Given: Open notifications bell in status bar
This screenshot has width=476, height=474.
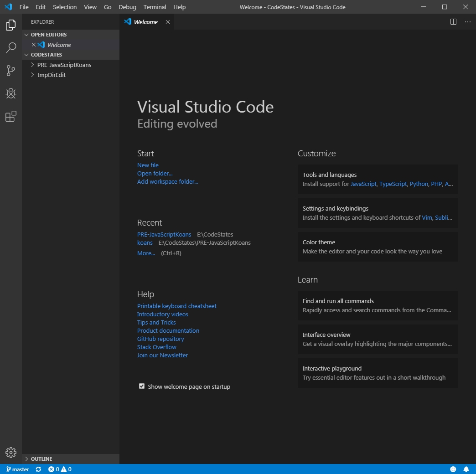Looking at the screenshot, I should pyautogui.click(x=466, y=469).
